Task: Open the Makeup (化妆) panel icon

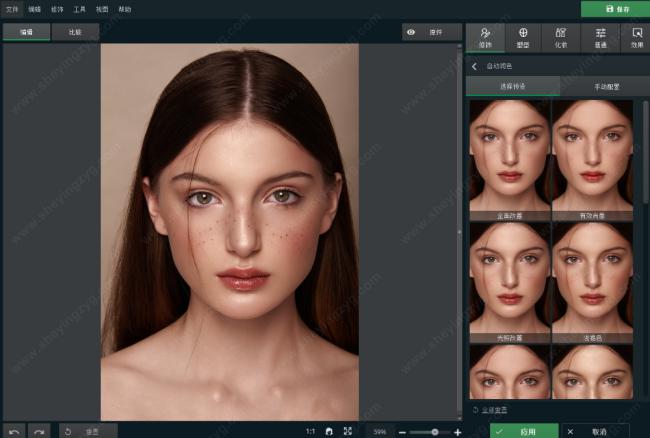Action: (561, 37)
